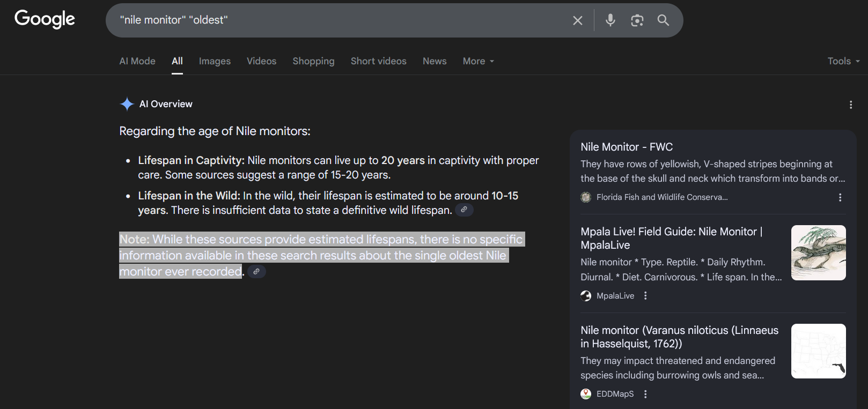Open the Google logo homepage link
This screenshot has height=409, width=868.
(45, 19)
